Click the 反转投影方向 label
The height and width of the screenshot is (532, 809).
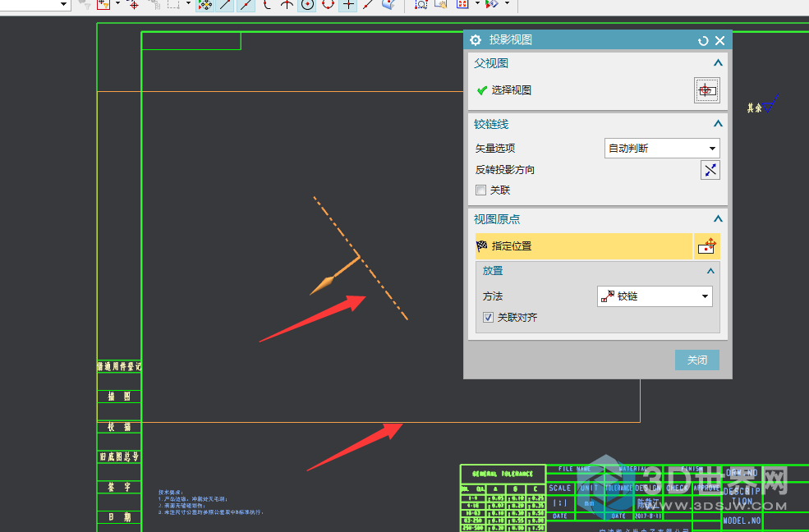(504, 170)
